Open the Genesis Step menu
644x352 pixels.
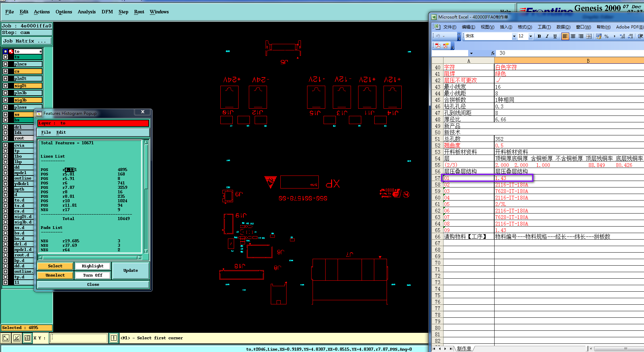pyautogui.click(x=123, y=12)
